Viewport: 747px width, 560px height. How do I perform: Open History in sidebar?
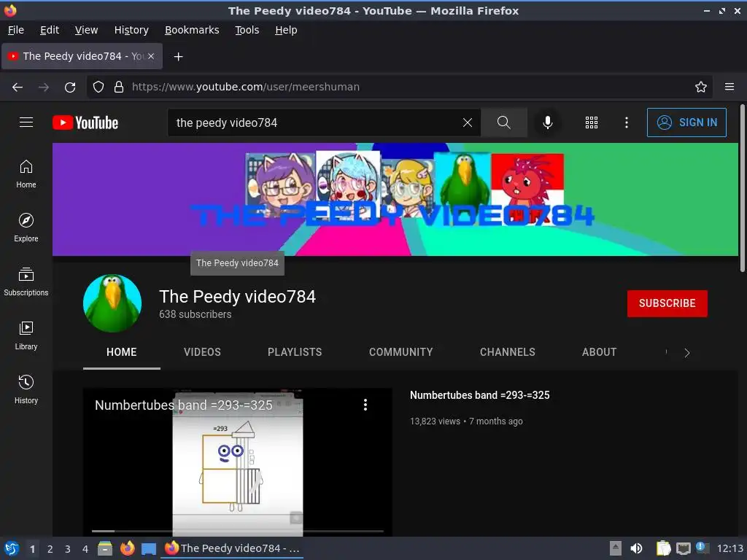[x=26, y=389]
